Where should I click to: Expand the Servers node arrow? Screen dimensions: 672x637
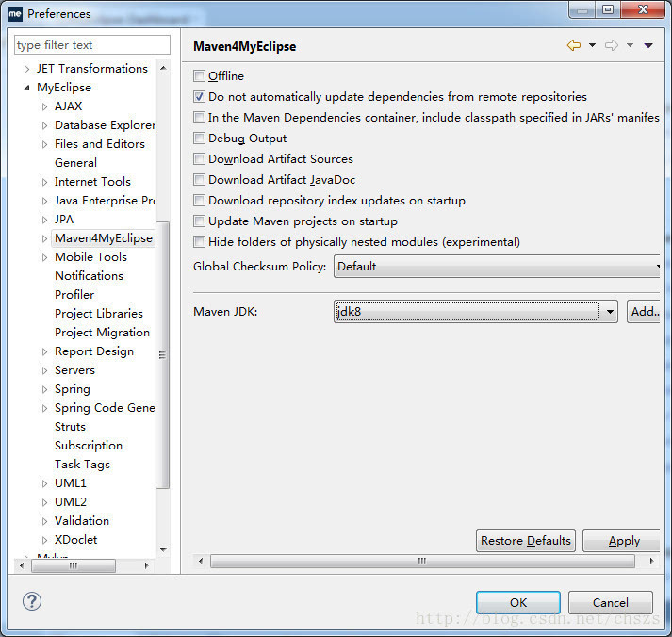[44, 370]
